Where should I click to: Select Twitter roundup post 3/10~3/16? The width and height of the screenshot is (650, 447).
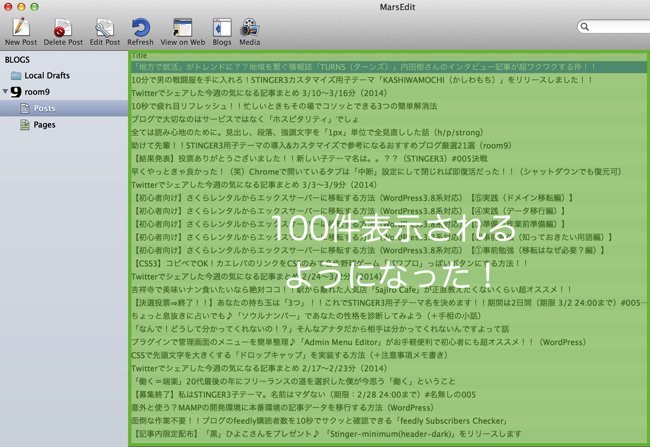[388, 93]
